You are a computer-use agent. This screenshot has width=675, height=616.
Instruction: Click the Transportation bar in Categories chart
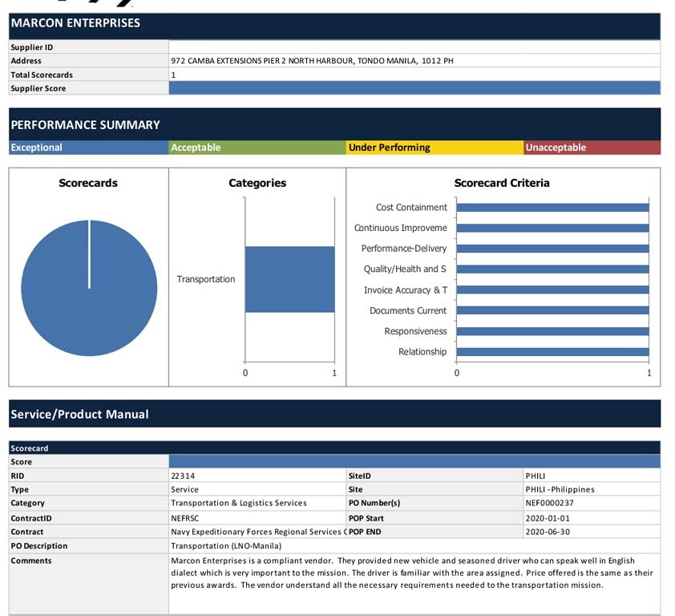tap(289, 279)
